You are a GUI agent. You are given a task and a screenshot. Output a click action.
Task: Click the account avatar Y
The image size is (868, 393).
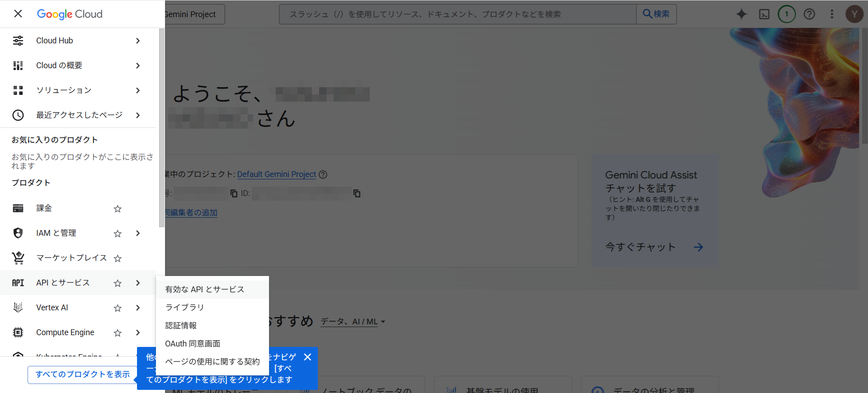coord(854,14)
